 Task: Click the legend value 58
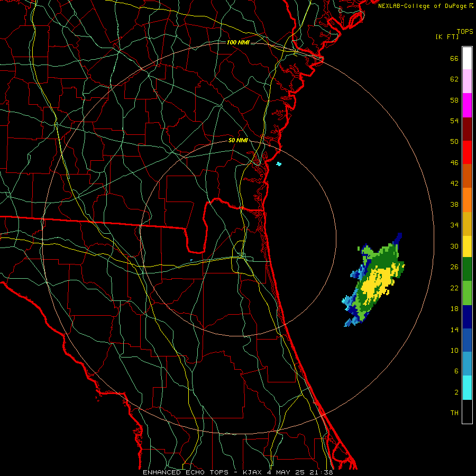454,100
